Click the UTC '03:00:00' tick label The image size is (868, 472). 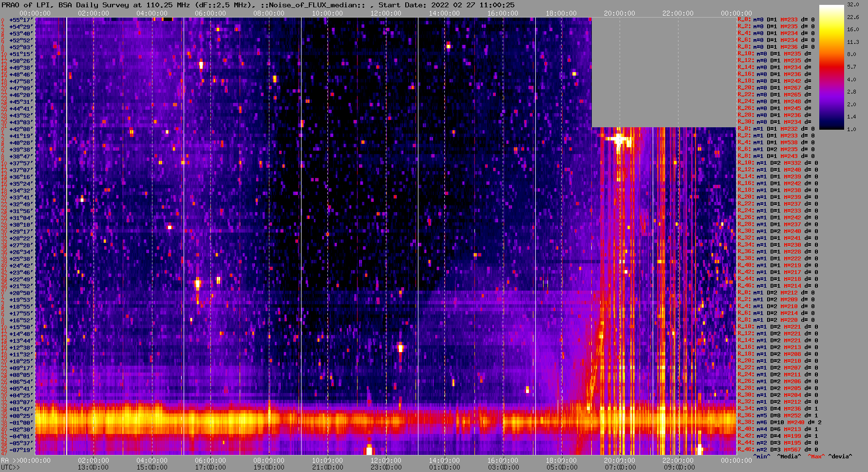503,467
